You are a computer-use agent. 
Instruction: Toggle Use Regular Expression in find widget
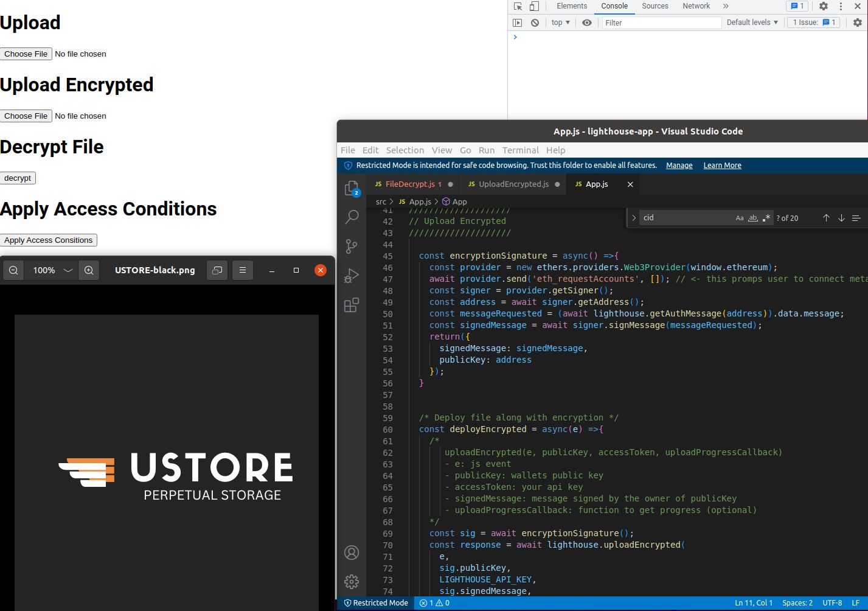[x=766, y=218]
